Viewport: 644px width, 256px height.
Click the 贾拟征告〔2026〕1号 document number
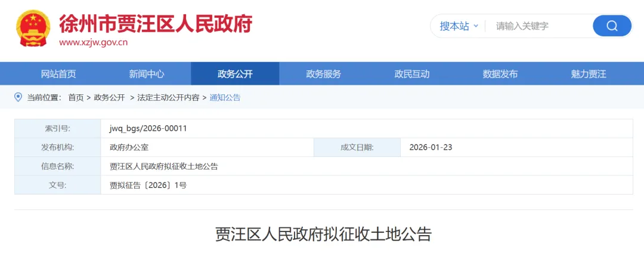tap(148, 185)
